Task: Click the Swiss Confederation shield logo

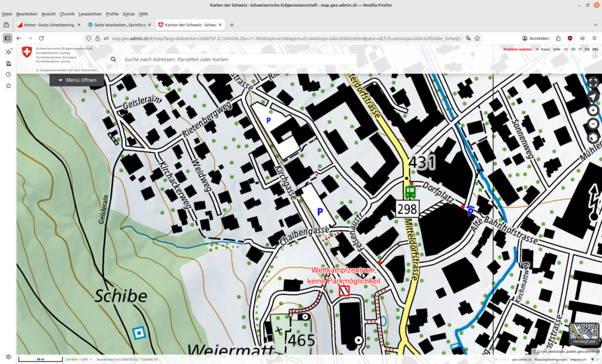Action: (x=27, y=52)
